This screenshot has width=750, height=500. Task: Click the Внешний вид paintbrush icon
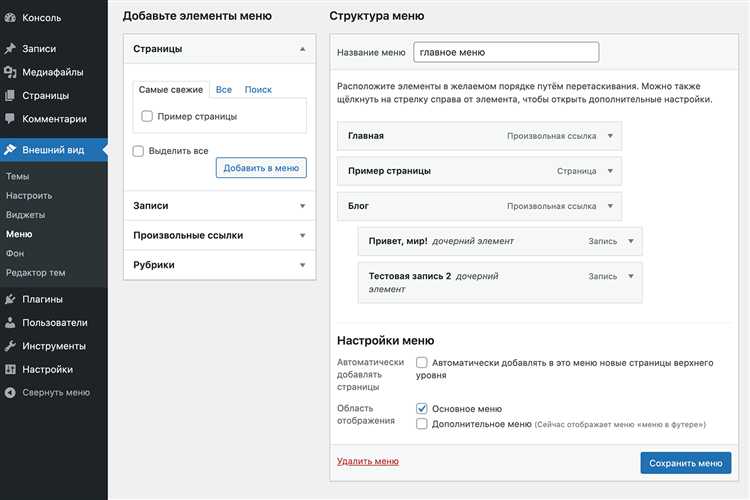10,150
